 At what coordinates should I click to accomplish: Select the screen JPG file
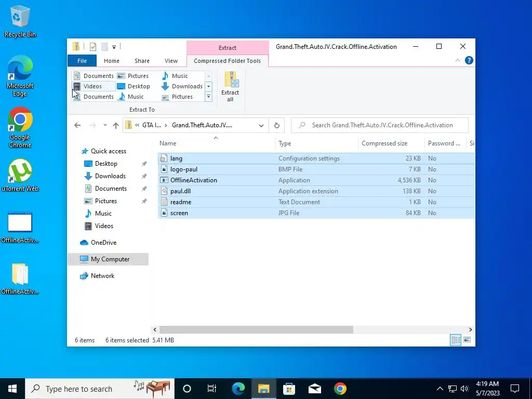[316, 212]
